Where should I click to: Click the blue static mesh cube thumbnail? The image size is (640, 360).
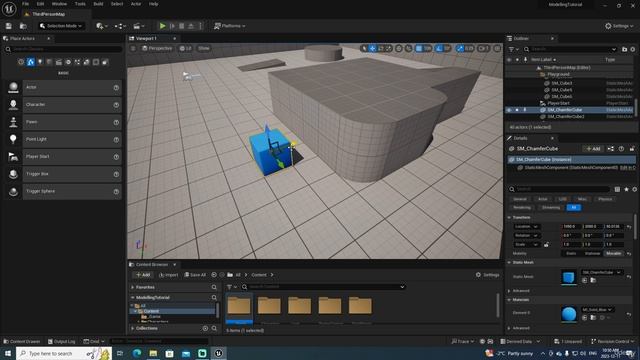[x=569, y=277]
